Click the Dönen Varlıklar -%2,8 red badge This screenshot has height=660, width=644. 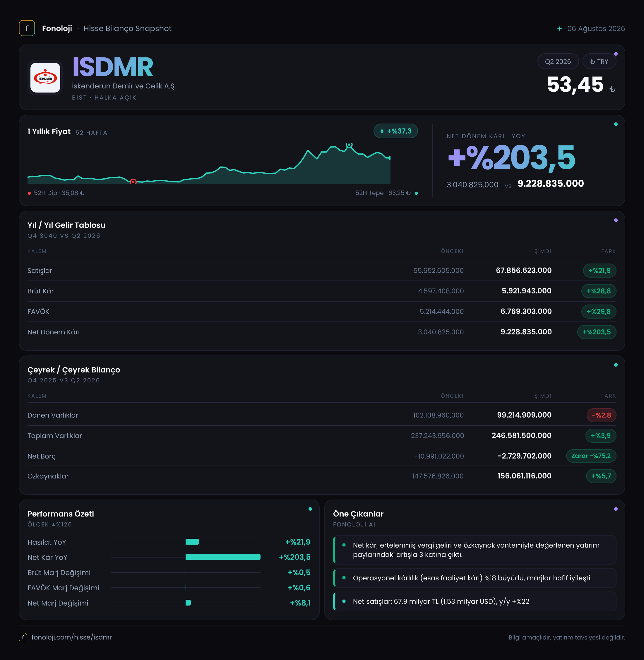pyautogui.click(x=601, y=415)
